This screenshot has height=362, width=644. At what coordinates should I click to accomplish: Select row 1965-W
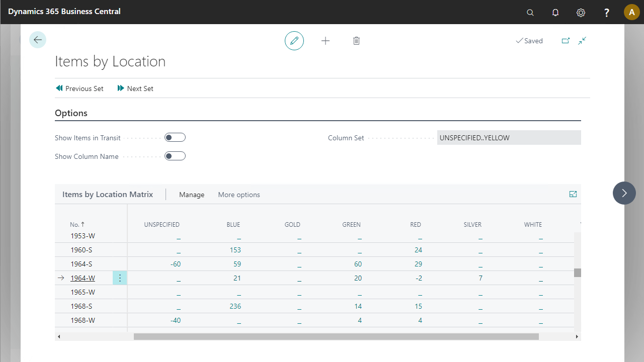[x=83, y=292]
